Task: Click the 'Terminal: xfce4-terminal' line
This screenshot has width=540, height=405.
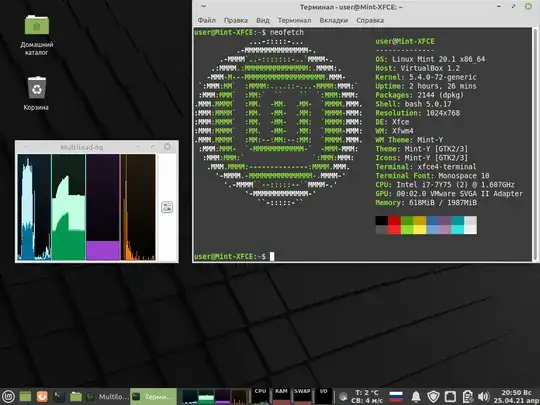Action: pyautogui.click(x=426, y=167)
